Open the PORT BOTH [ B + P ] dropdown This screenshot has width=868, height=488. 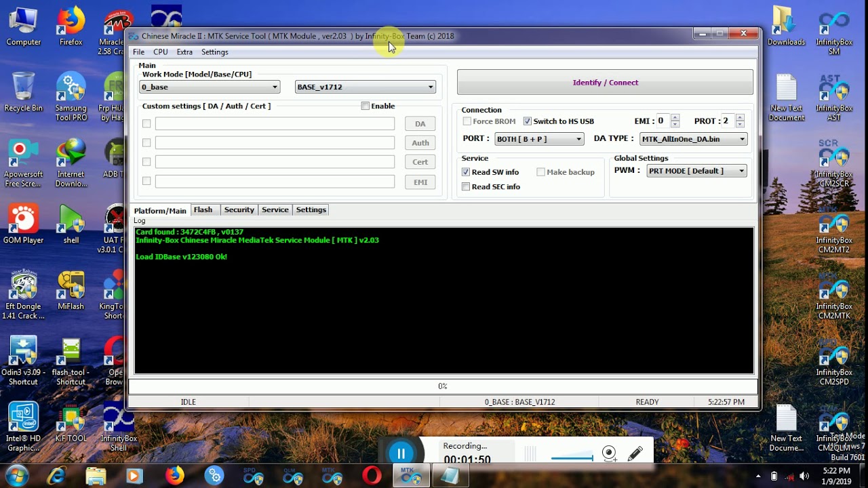tap(539, 139)
